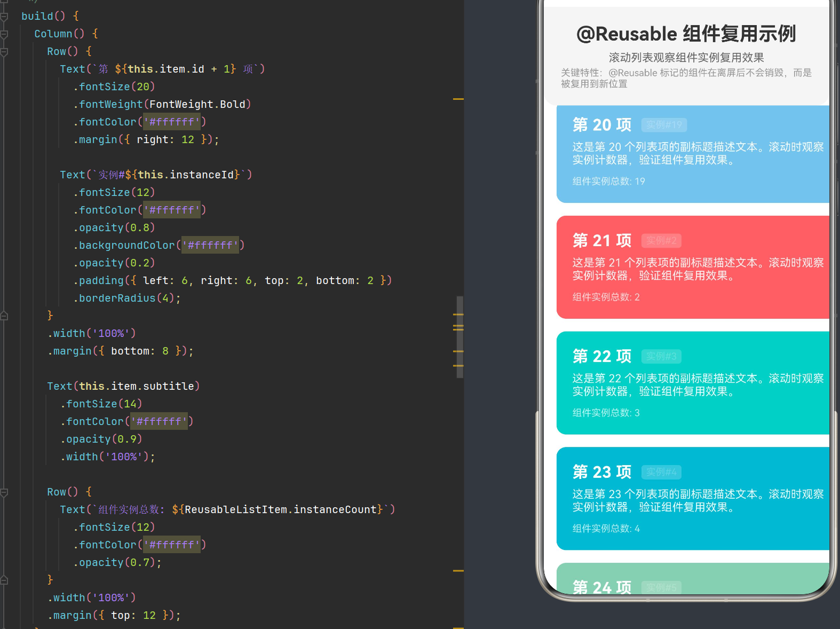Tap the '实例#5' badge on item 24
The height and width of the screenshot is (629, 840).
click(661, 587)
